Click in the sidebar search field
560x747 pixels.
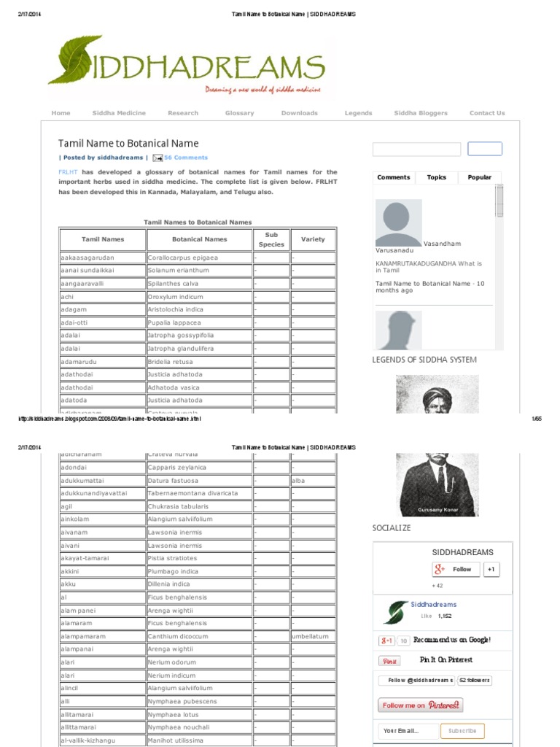point(416,149)
